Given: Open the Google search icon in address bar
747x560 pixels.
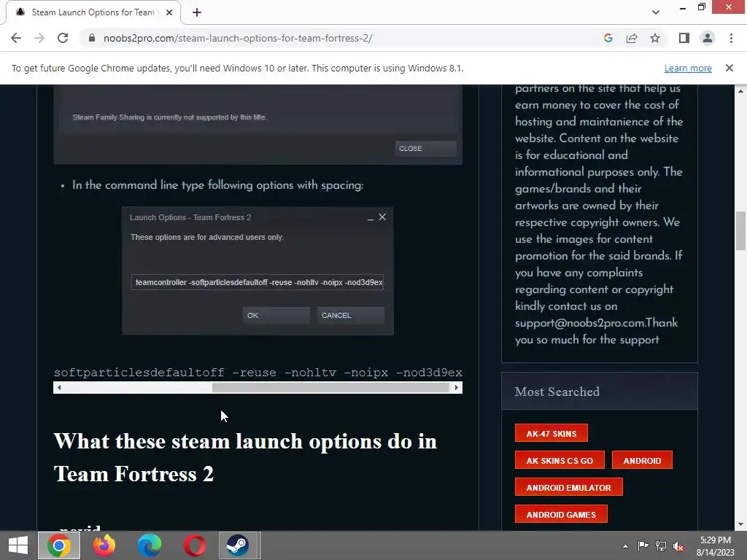Looking at the screenshot, I should [x=608, y=38].
